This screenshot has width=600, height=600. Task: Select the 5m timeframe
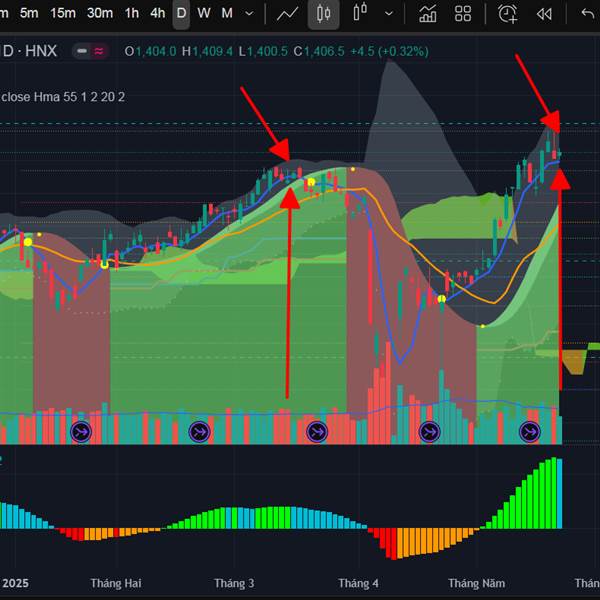coord(29,13)
